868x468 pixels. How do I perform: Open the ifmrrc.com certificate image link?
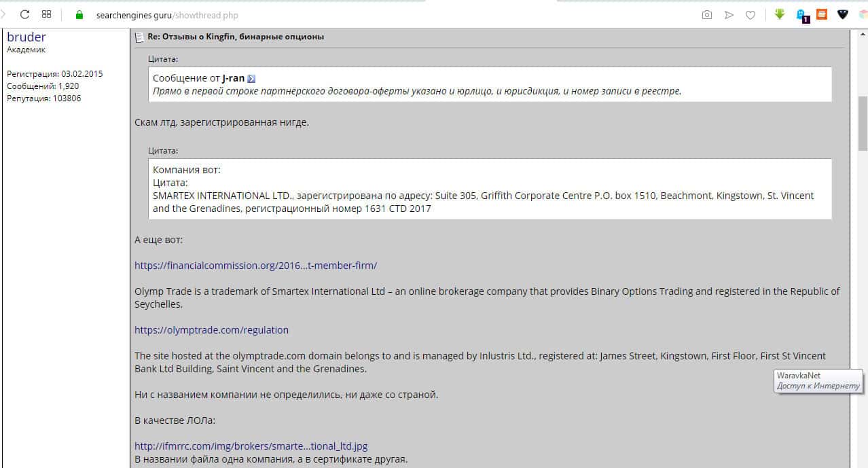tap(251, 446)
